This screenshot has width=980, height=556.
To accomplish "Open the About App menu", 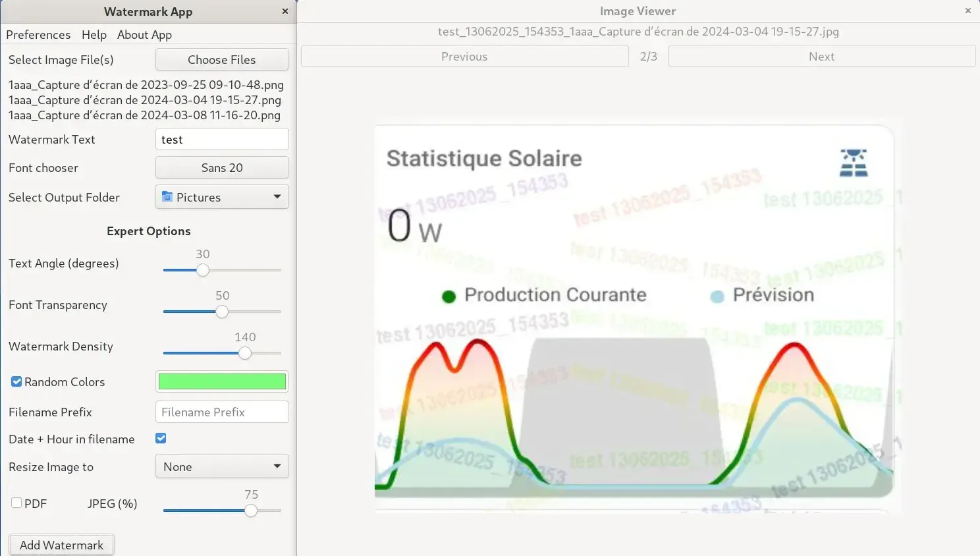I will [x=144, y=35].
